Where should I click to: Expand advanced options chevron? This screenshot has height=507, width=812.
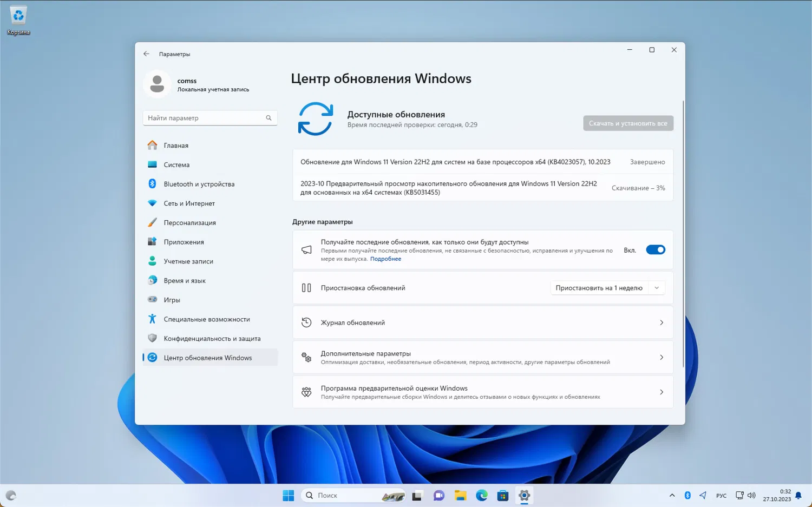pyautogui.click(x=661, y=357)
